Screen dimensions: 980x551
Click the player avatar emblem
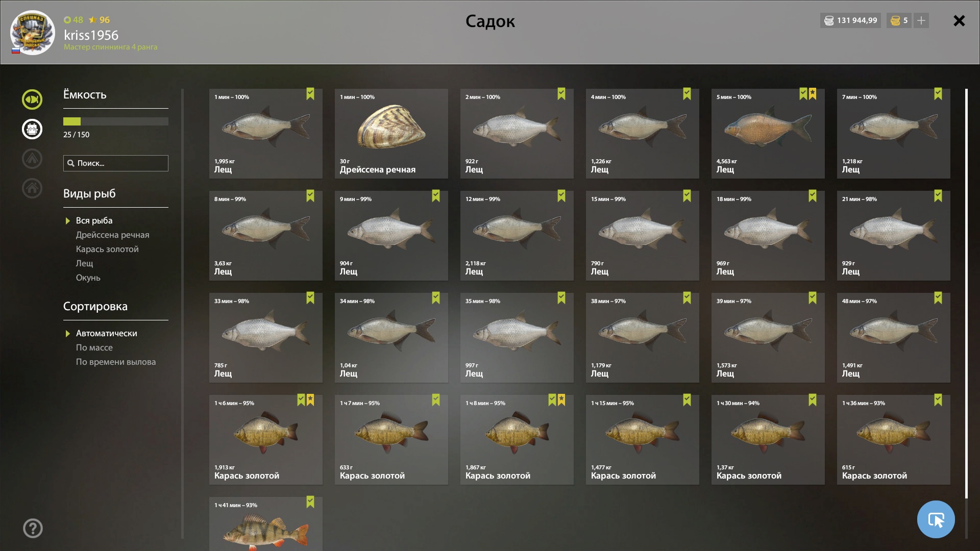(x=32, y=33)
